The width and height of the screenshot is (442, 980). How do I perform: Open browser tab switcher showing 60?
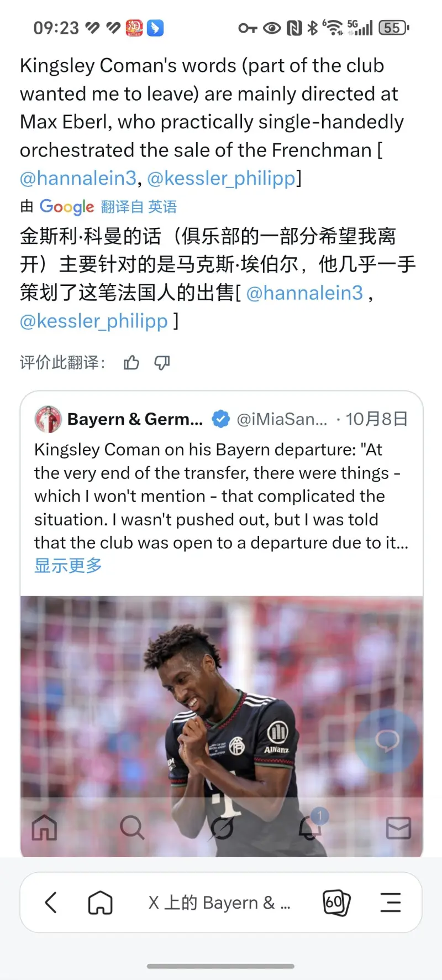click(336, 903)
